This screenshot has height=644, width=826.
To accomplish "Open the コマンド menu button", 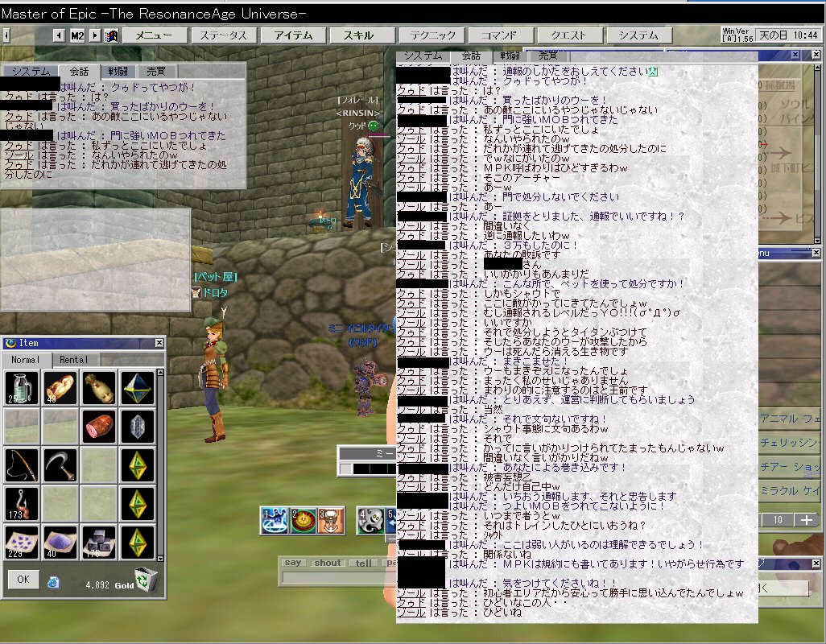I will pyautogui.click(x=501, y=35).
